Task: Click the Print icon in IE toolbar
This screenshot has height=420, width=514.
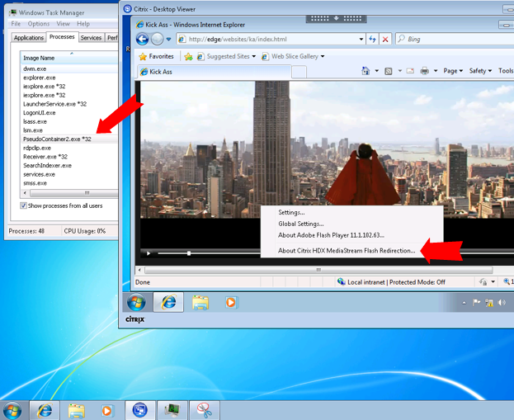Action: click(424, 71)
